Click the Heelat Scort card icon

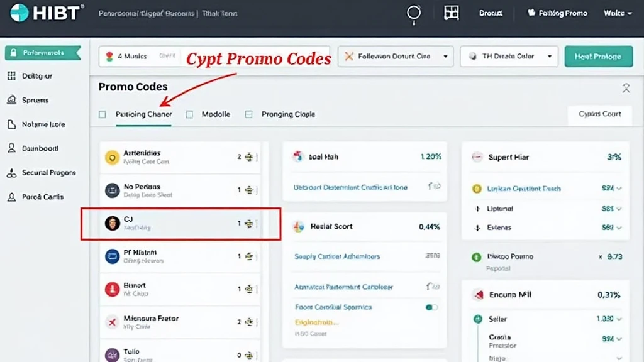299,226
